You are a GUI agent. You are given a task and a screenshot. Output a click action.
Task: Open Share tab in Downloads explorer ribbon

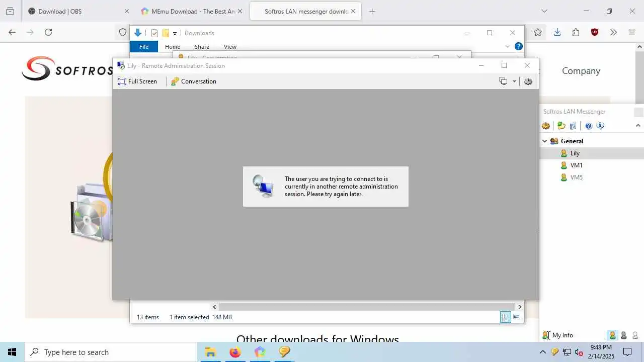click(x=202, y=47)
